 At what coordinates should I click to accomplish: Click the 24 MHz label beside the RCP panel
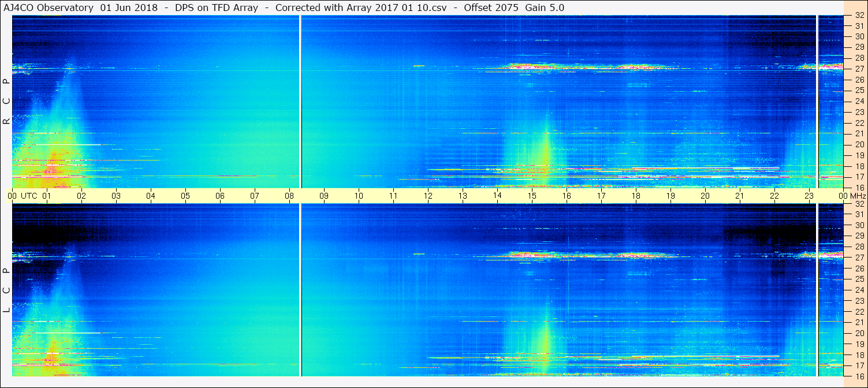pyautogui.click(x=859, y=101)
